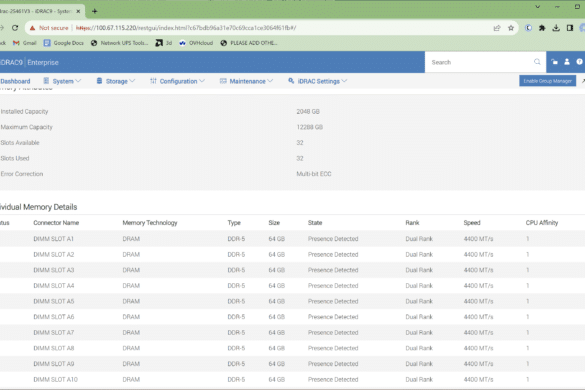The height and width of the screenshot is (390, 585).
Task: Click the Enable Group Manager button
Action: [547, 81]
